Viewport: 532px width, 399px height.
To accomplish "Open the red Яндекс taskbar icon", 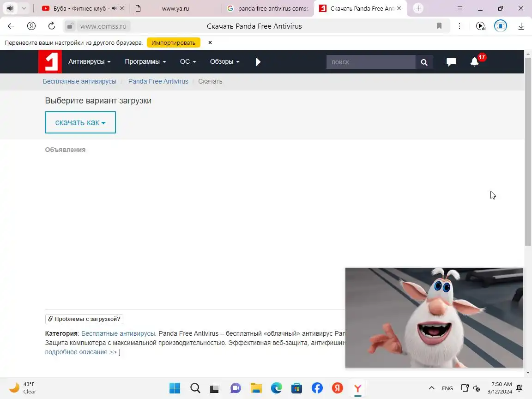I will coord(338,388).
